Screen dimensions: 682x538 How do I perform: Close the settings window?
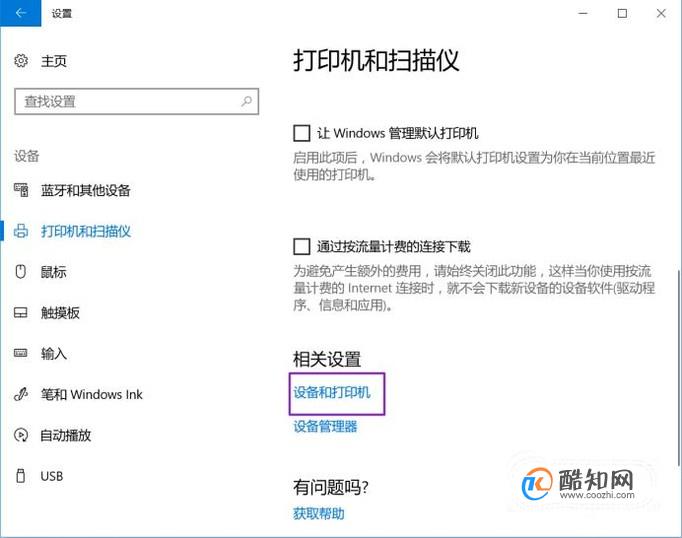[661, 13]
